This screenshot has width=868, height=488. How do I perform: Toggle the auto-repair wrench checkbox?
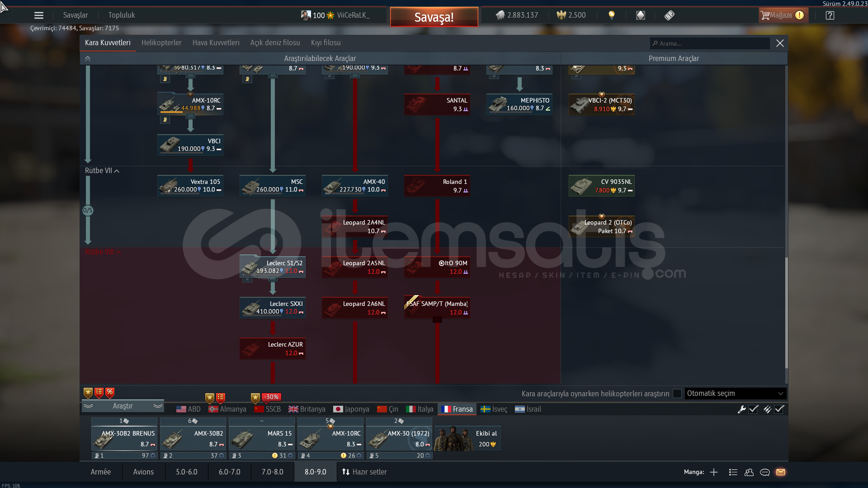tap(753, 409)
